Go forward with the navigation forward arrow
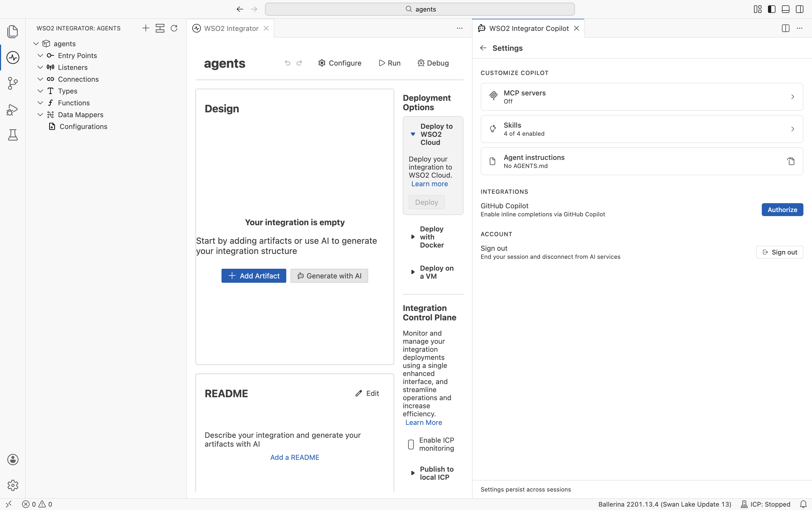Screen dimensions: 812x516 [x=254, y=9]
